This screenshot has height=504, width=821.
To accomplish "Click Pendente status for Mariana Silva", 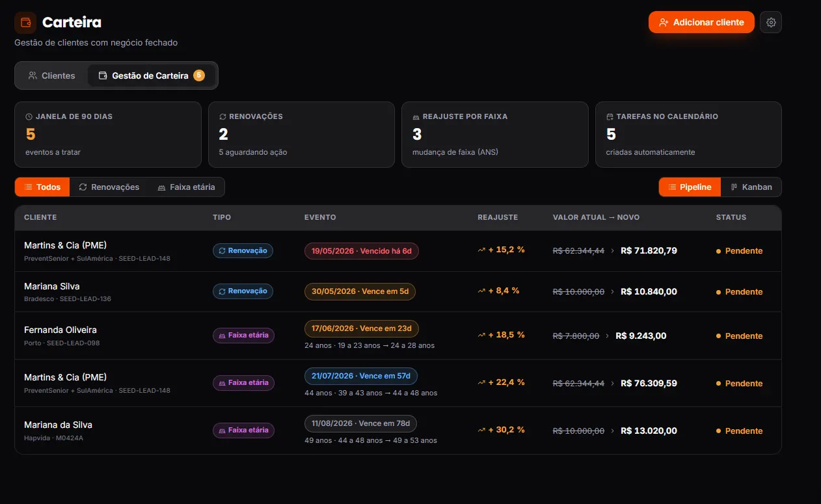I will click(x=740, y=292).
